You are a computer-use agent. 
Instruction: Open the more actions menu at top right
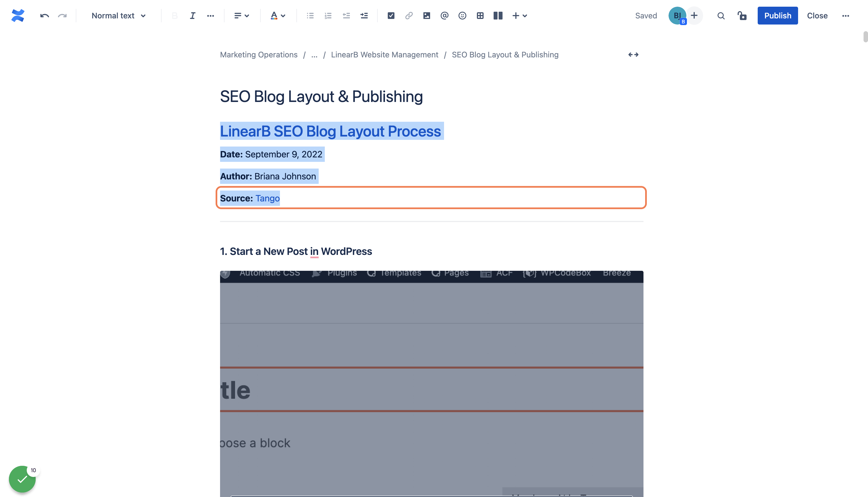coord(845,16)
